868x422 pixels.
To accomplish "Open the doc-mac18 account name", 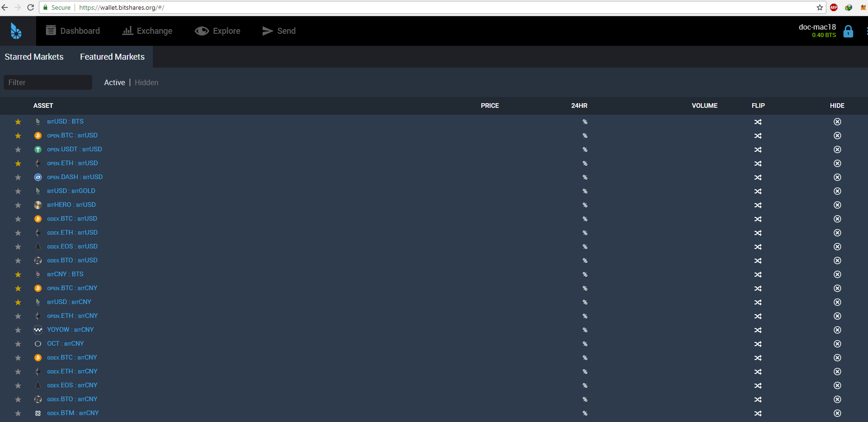I will [817, 27].
